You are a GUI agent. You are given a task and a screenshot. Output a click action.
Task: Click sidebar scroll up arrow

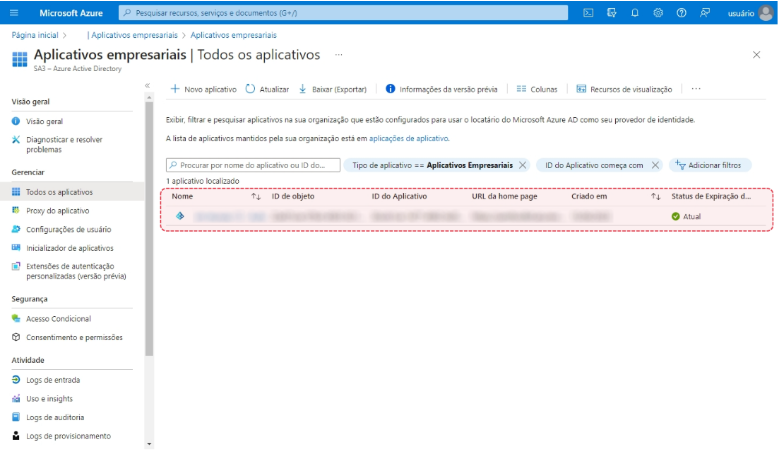[x=149, y=98]
